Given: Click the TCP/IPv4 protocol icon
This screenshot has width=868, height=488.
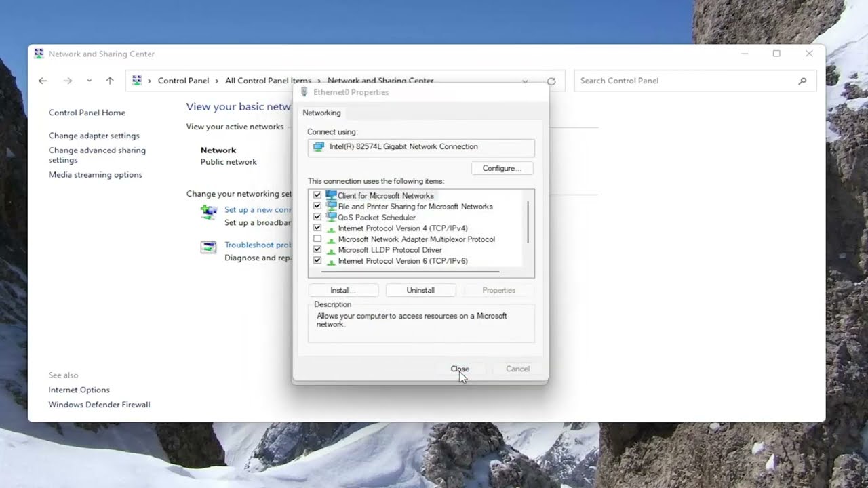Looking at the screenshot, I should tap(331, 228).
